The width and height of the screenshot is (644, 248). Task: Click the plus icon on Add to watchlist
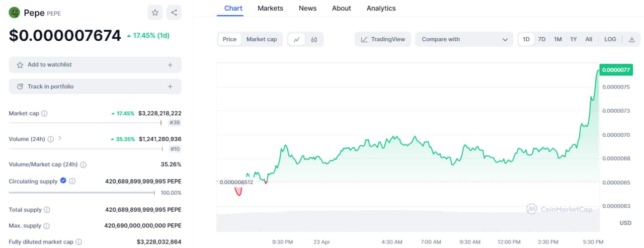point(170,65)
